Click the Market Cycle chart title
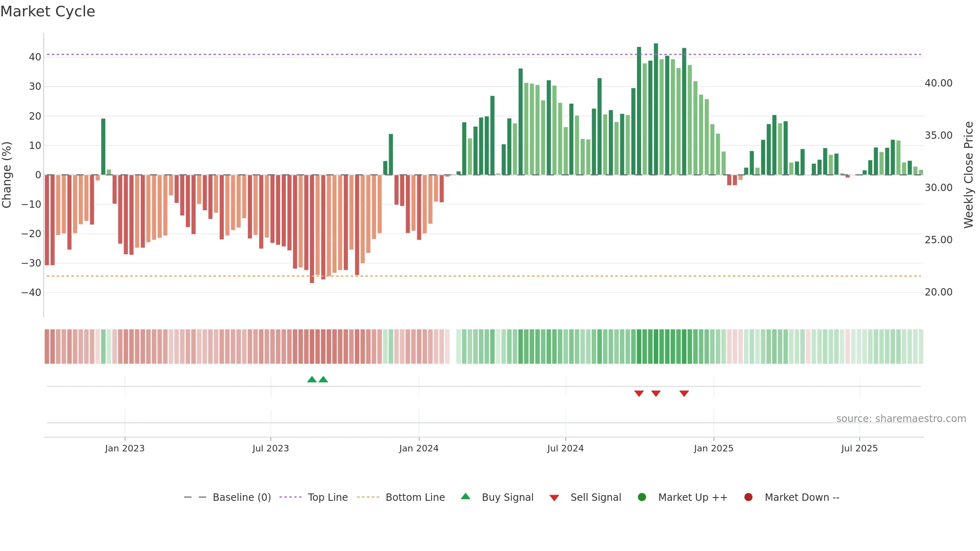This screenshot has width=980, height=551. (48, 11)
